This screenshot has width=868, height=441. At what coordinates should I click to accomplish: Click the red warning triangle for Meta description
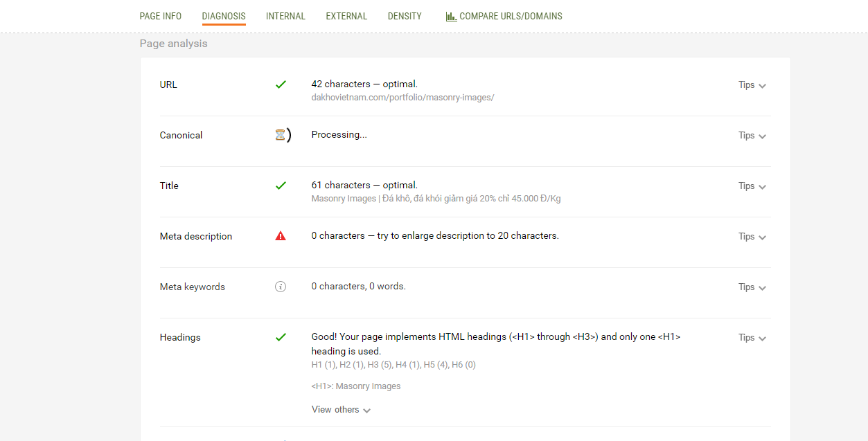pos(281,236)
